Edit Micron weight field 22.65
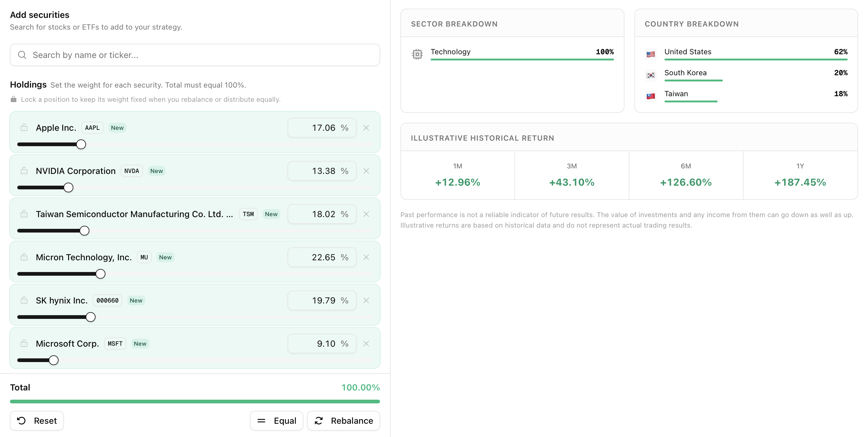Image resolution: width=868 pixels, height=437 pixels. point(322,257)
